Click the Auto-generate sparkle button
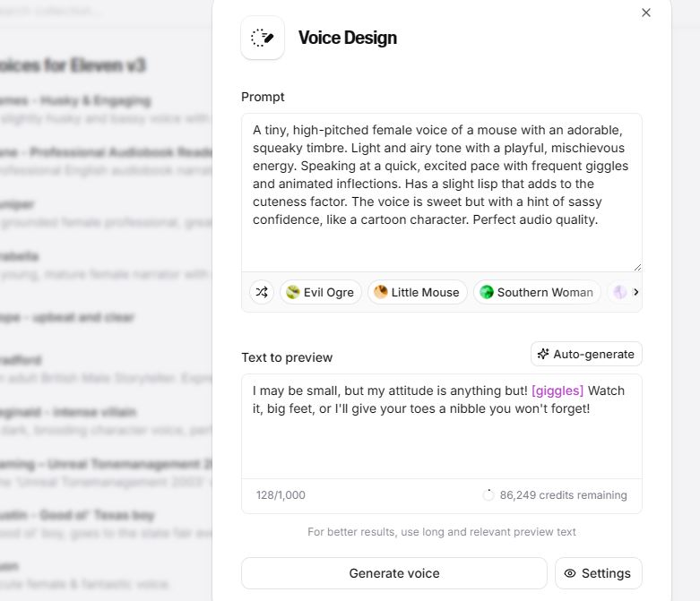Viewport: 700px width, 601px height. coord(586,354)
